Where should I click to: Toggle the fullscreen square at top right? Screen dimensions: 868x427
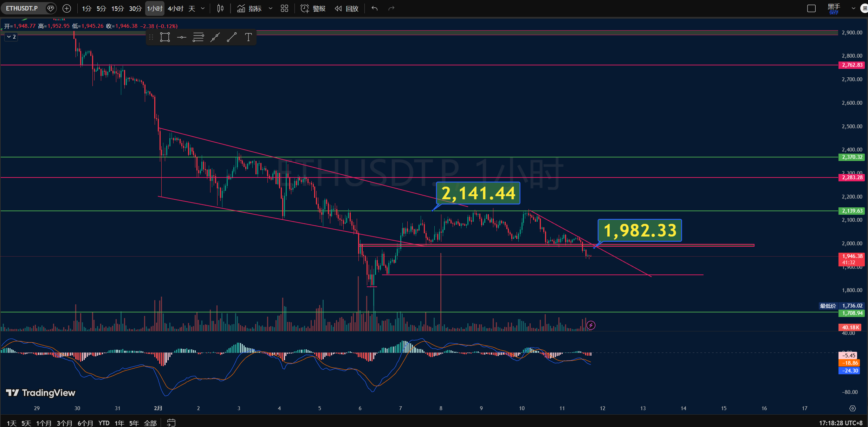click(x=811, y=8)
